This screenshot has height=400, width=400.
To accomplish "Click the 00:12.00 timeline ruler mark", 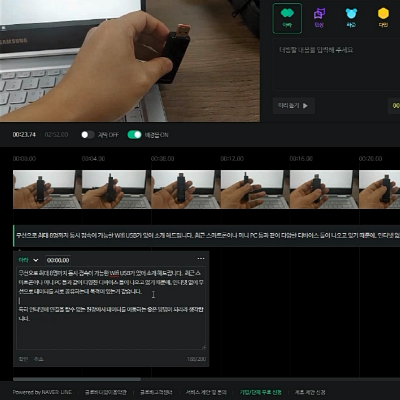I will coord(232,159).
